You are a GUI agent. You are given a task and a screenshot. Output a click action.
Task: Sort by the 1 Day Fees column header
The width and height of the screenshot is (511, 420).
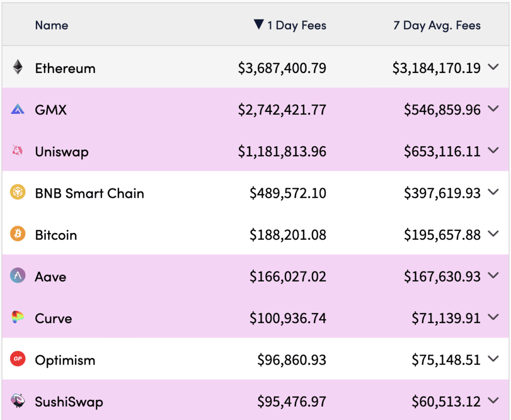tap(290, 25)
